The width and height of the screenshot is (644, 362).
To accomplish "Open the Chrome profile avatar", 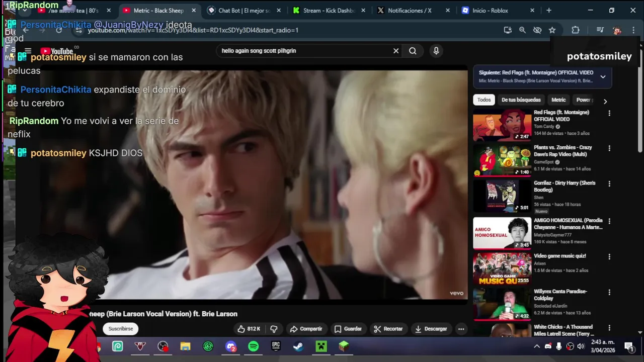I will pos(617,30).
